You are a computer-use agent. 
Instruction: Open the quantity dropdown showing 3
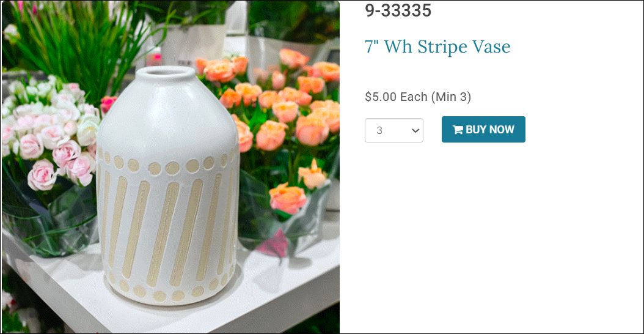(x=394, y=130)
